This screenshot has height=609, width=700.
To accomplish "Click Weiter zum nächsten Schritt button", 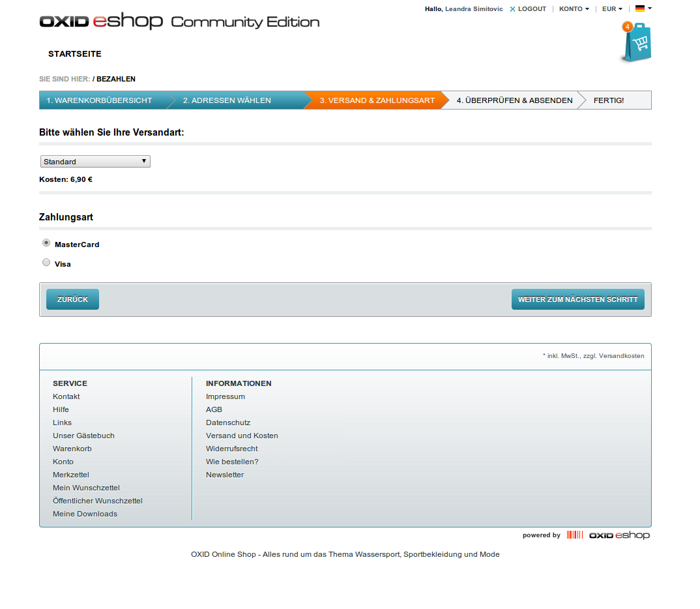I will [577, 299].
